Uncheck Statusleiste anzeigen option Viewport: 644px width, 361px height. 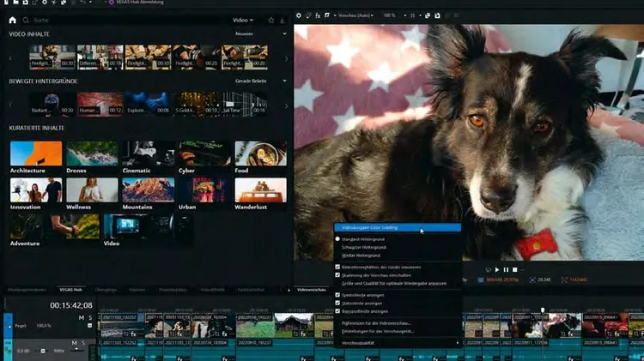pyautogui.click(x=338, y=303)
